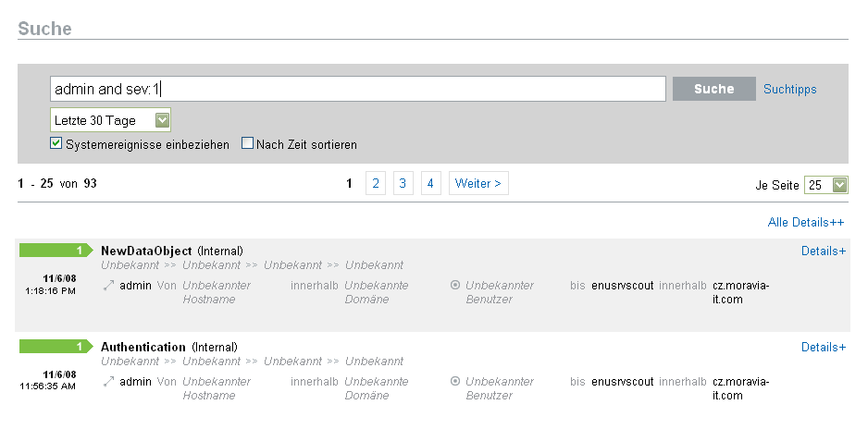
Task: Click the target icon in Authentication event row
Action: pos(455,382)
